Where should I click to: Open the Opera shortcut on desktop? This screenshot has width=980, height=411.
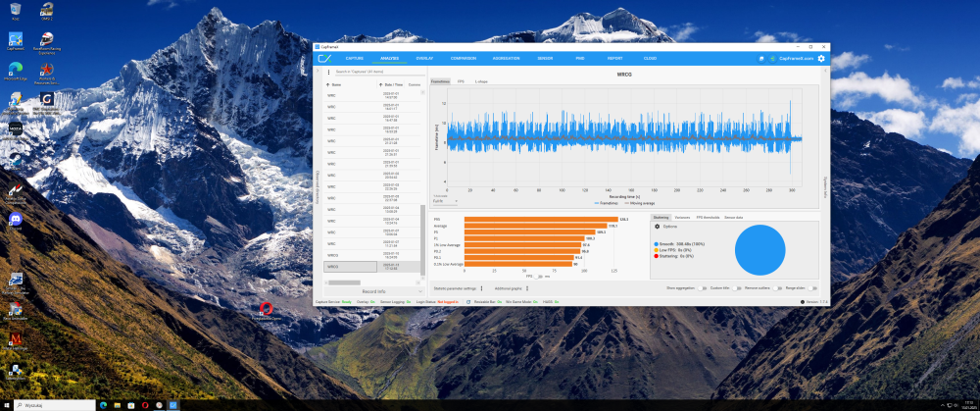(x=267, y=310)
